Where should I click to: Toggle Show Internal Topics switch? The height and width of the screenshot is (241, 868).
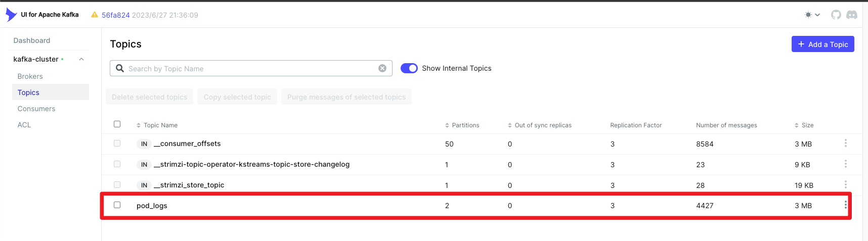[x=409, y=68]
